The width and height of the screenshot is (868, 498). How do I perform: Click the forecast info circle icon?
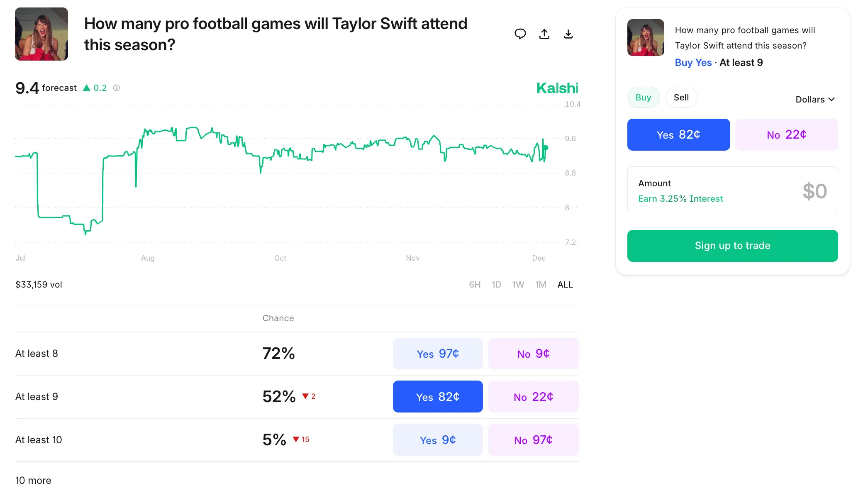coord(117,88)
